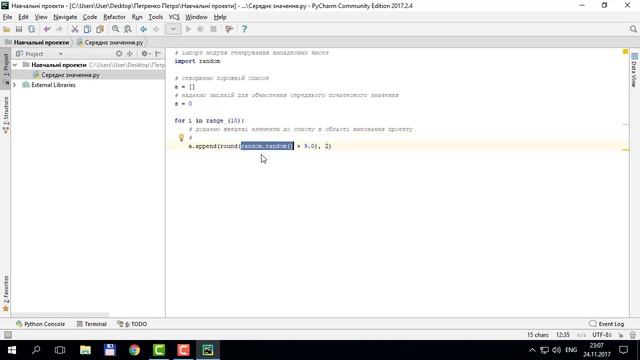Open the Python Console tool window
Screen dimensions: 640x360
pos(40,324)
